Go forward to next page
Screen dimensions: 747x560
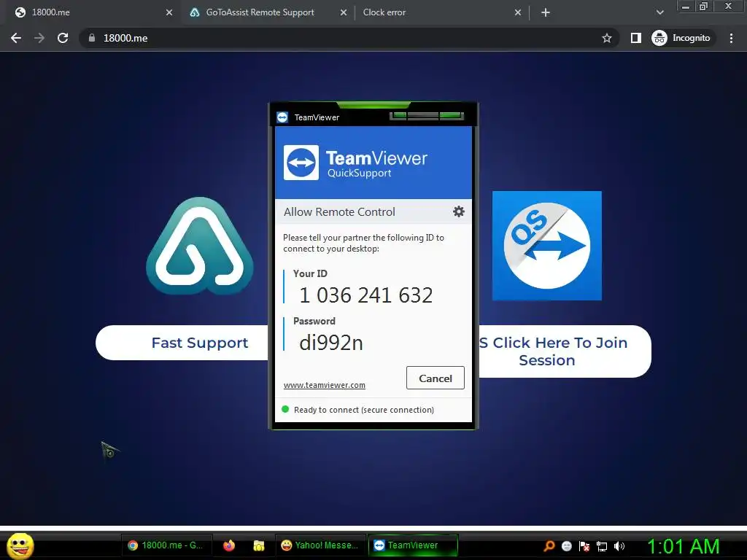tap(39, 38)
